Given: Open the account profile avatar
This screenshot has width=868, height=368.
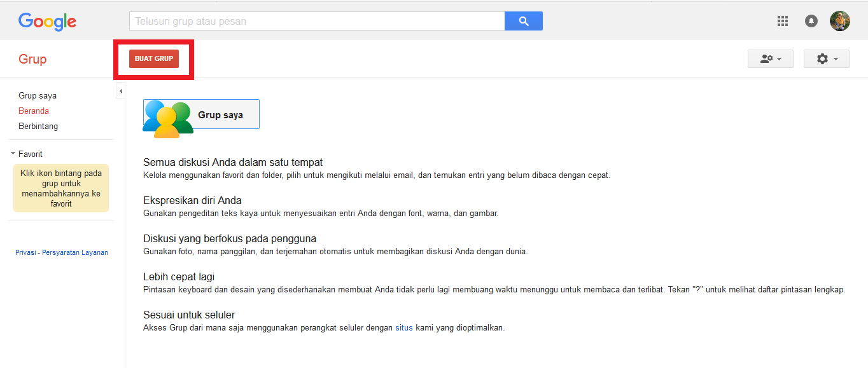Looking at the screenshot, I should [x=840, y=21].
